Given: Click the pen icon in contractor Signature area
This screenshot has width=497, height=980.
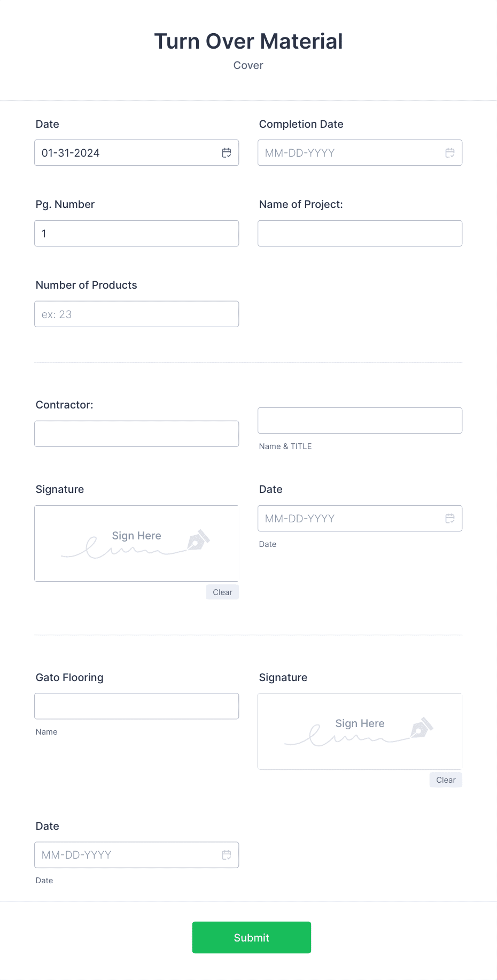Looking at the screenshot, I should click(199, 541).
